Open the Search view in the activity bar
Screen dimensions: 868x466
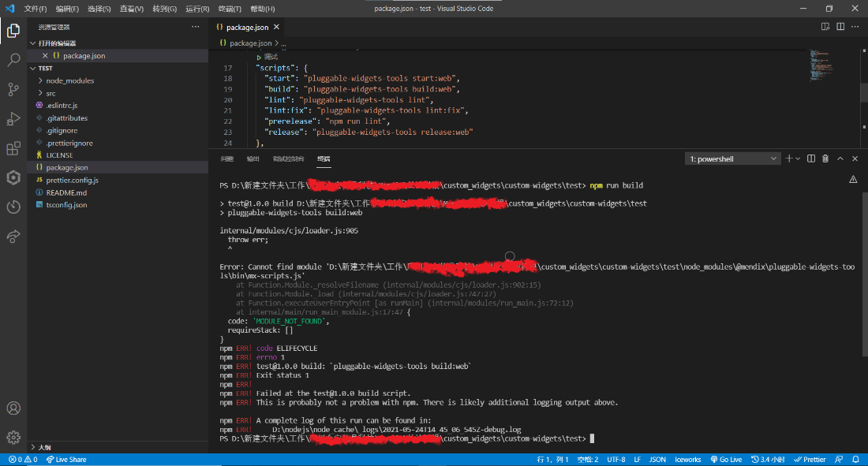click(13, 60)
